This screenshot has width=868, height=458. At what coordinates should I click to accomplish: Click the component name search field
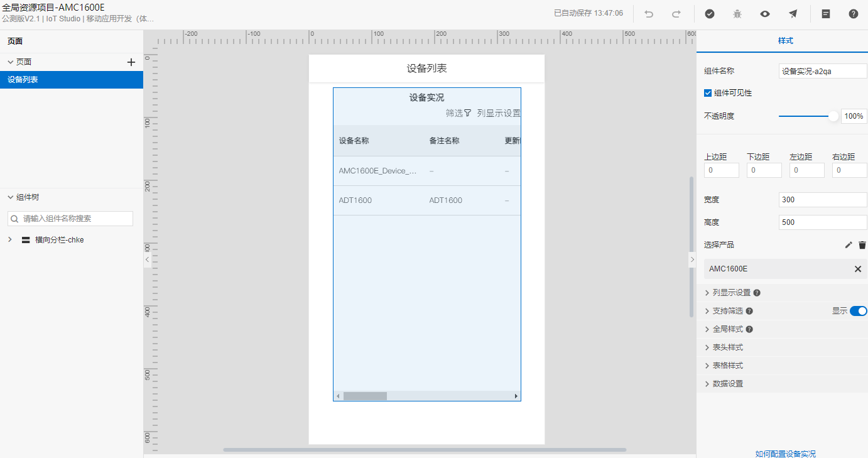pyautogui.click(x=75, y=219)
